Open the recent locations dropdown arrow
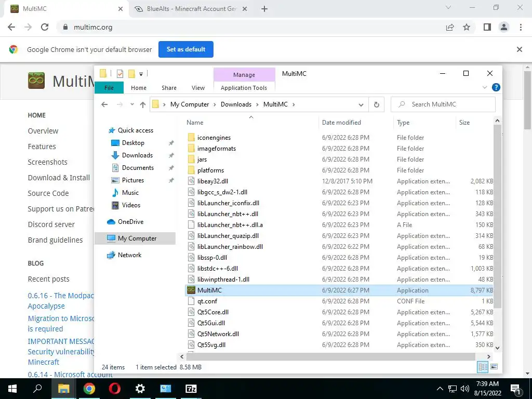This screenshot has width=532, height=399. [132, 104]
